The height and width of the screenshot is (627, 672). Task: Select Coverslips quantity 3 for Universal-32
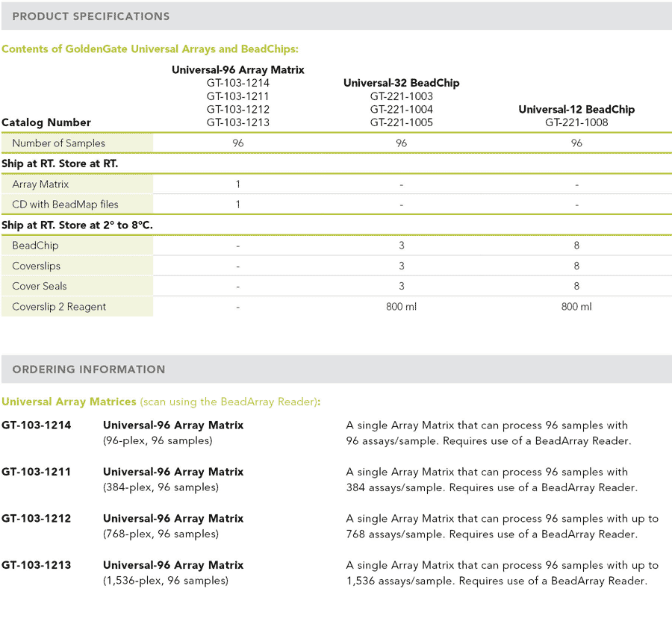(401, 266)
